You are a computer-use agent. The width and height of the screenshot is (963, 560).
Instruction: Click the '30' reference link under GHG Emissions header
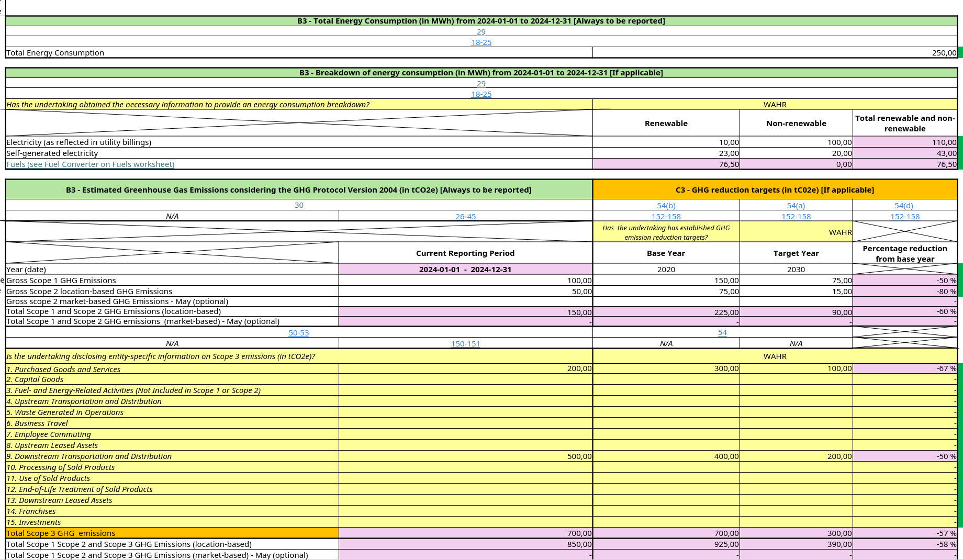point(299,205)
